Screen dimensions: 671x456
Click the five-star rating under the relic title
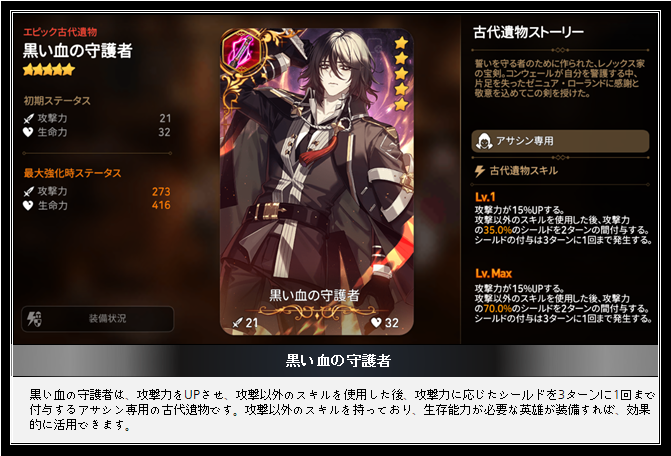49,69
